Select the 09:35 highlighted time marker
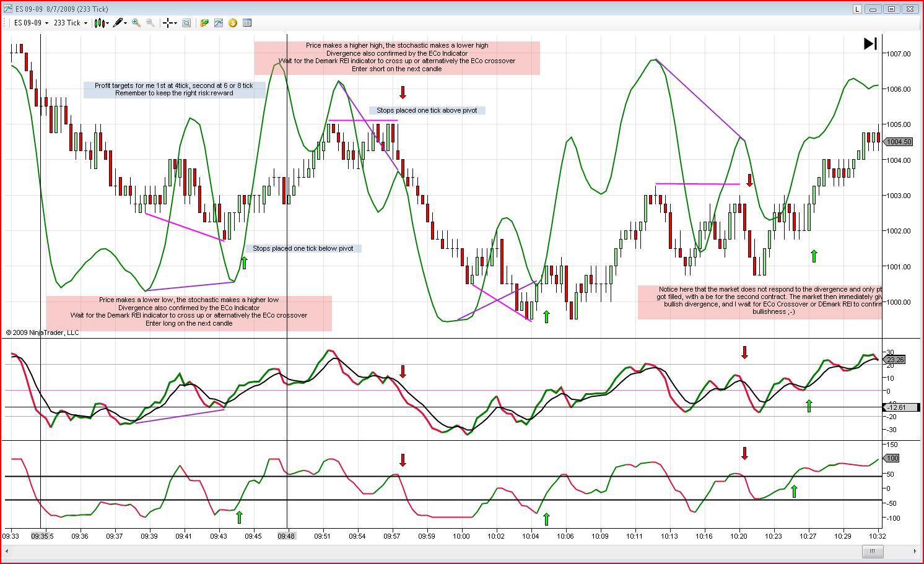This screenshot has height=564, width=924. click(41, 536)
